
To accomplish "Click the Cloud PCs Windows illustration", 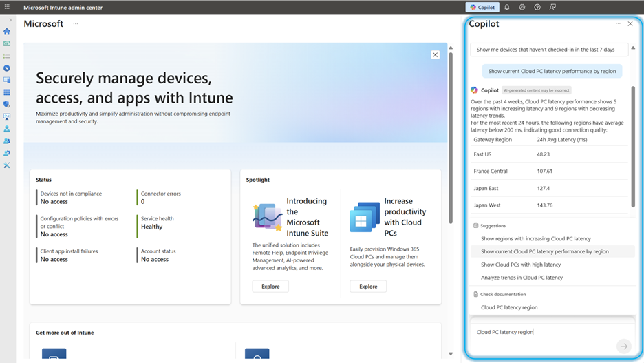I will pyautogui.click(x=365, y=217).
